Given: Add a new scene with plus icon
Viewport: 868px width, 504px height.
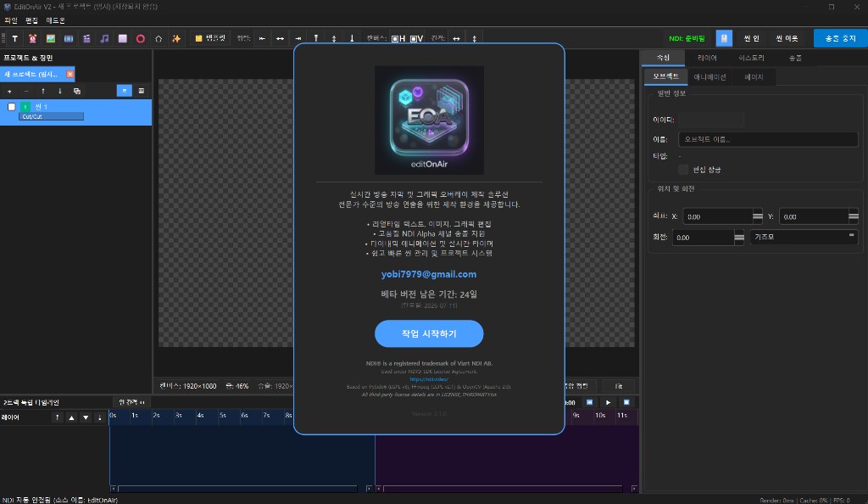Looking at the screenshot, I should click(9, 91).
